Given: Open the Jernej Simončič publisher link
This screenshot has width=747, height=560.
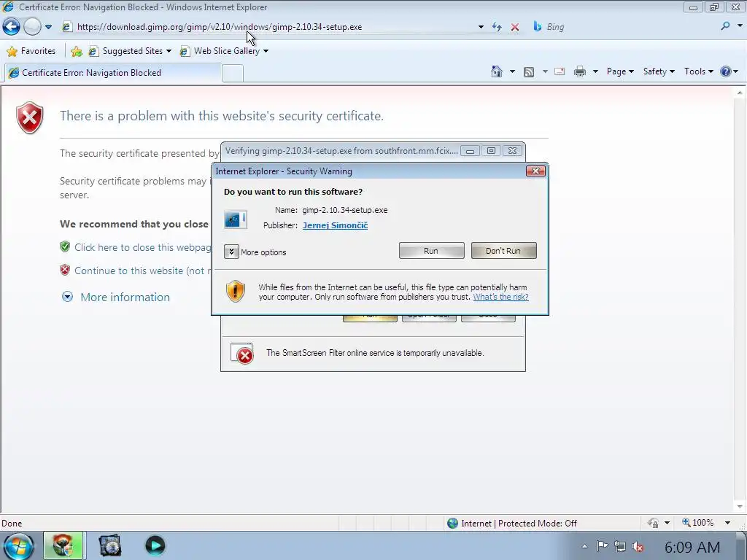Looking at the screenshot, I should pyautogui.click(x=335, y=225).
